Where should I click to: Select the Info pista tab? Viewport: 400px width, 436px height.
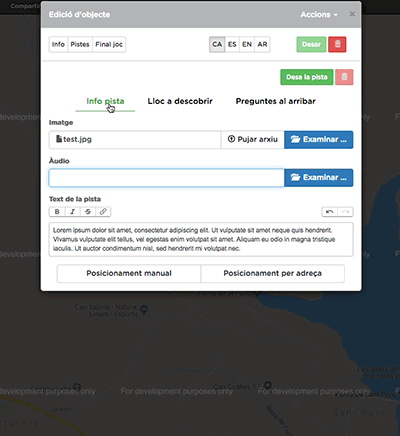[105, 101]
